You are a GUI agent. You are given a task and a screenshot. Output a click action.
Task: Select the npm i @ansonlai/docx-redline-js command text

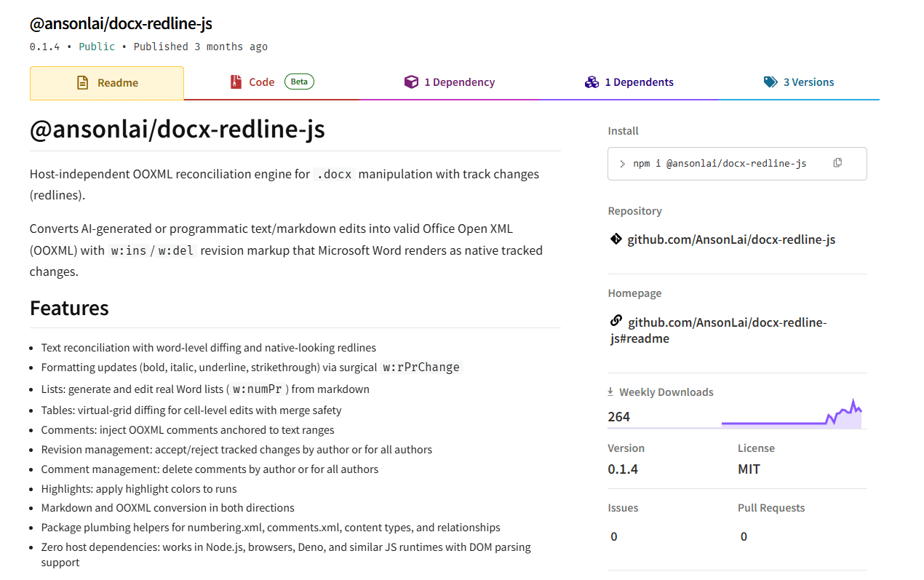720,164
